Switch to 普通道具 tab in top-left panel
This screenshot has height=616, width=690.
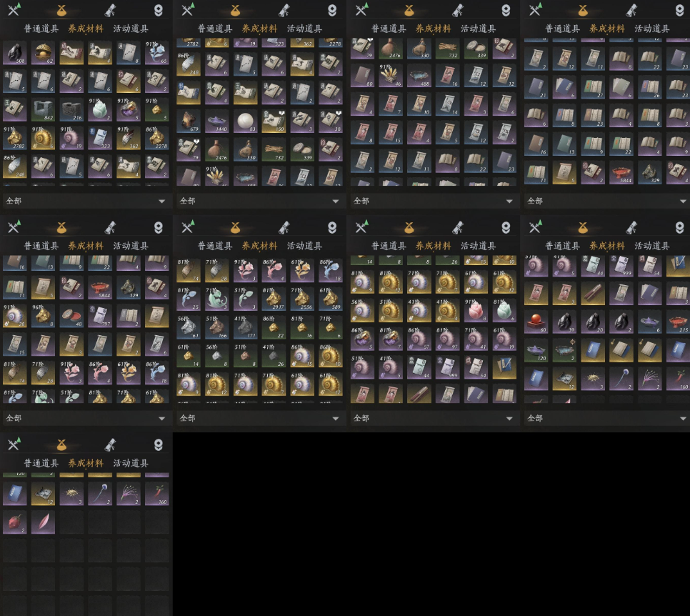[41, 29]
